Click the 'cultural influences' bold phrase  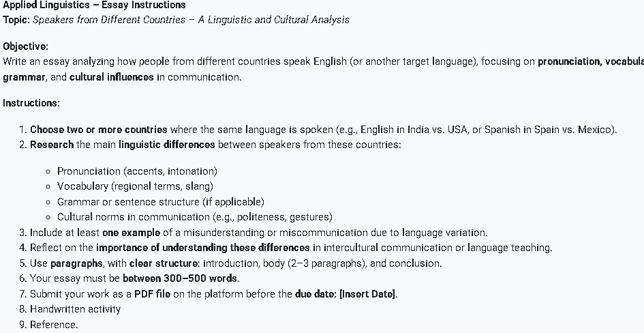[112, 77]
